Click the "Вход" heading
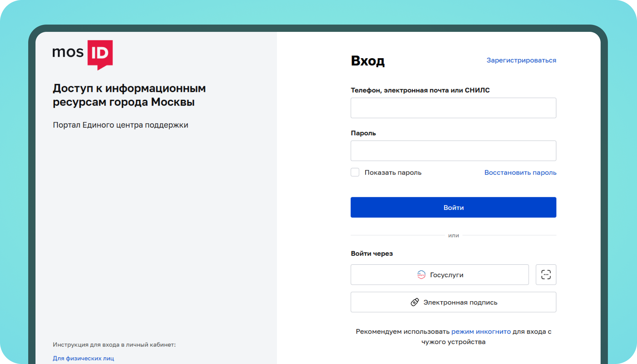 point(368,61)
